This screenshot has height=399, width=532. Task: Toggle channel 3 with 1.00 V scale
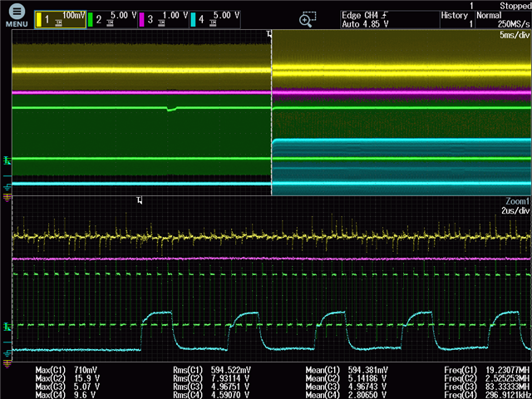point(165,20)
